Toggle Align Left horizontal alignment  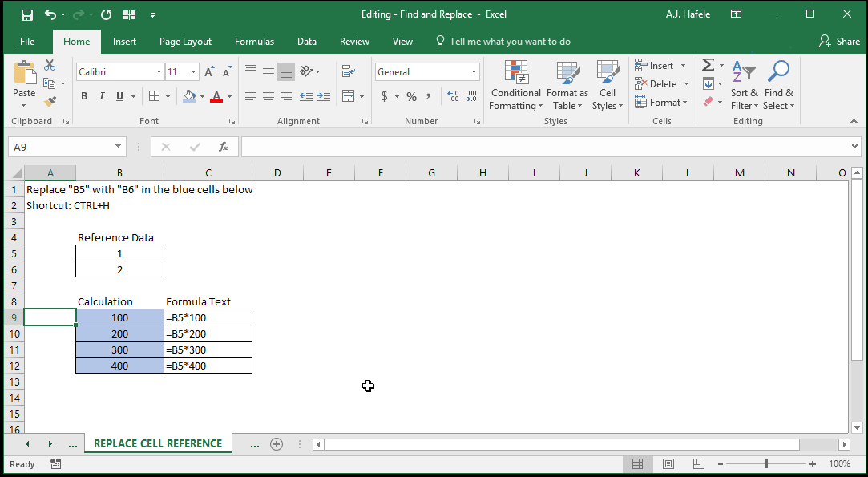(251, 96)
